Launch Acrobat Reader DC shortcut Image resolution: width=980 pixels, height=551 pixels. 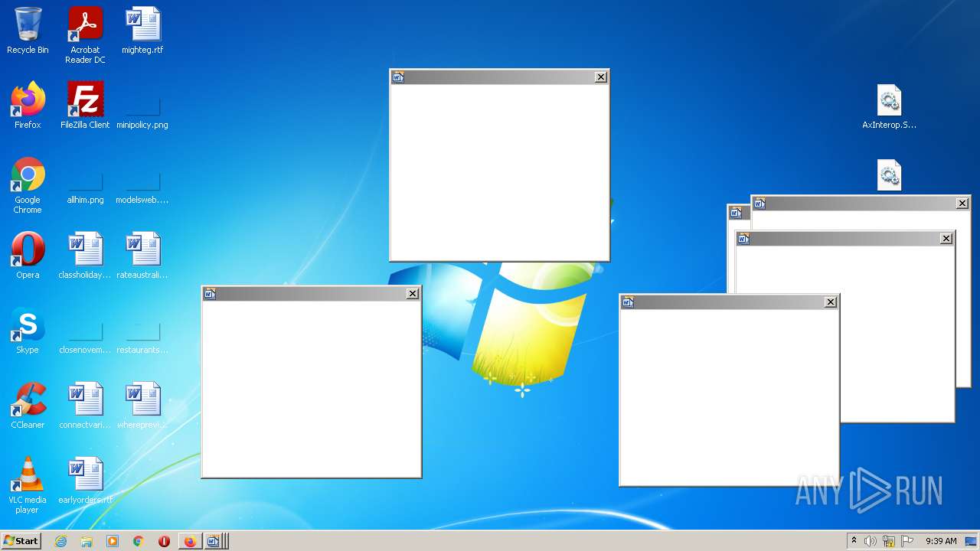click(85, 35)
